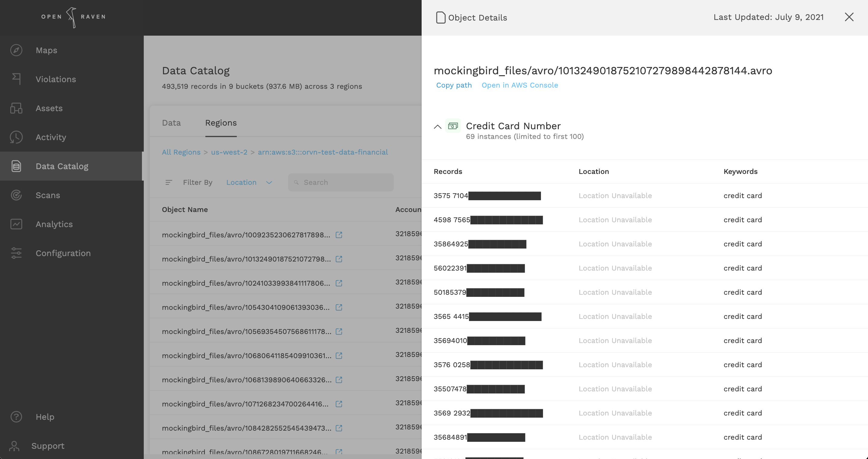
Task: Open external link icon for mockingbird_files/avro/1009235230627817898
Action: (339, 235)
